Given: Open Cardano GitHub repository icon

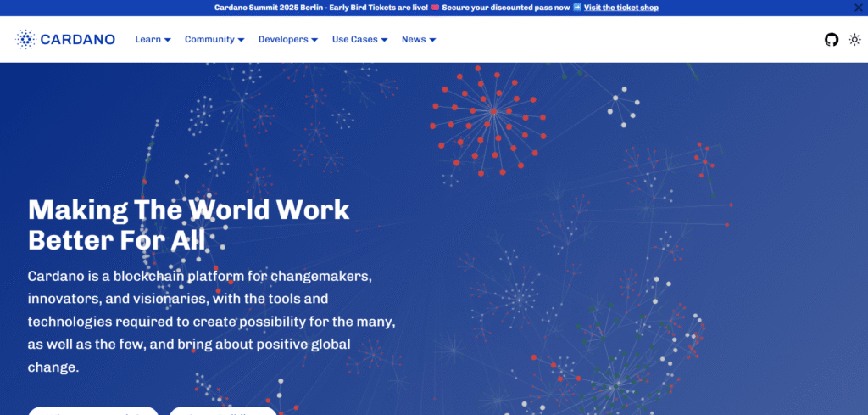Looking at the screenshot, I should 832,39.
